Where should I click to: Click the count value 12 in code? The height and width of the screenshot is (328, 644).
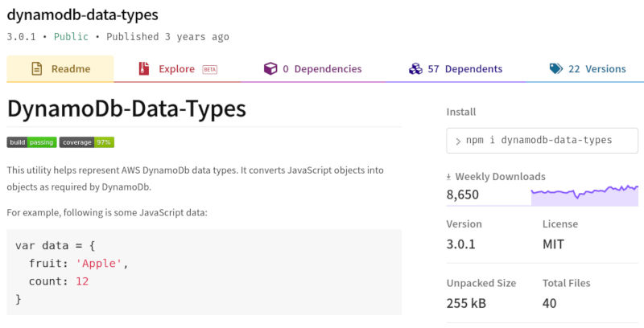pos(82,281)
